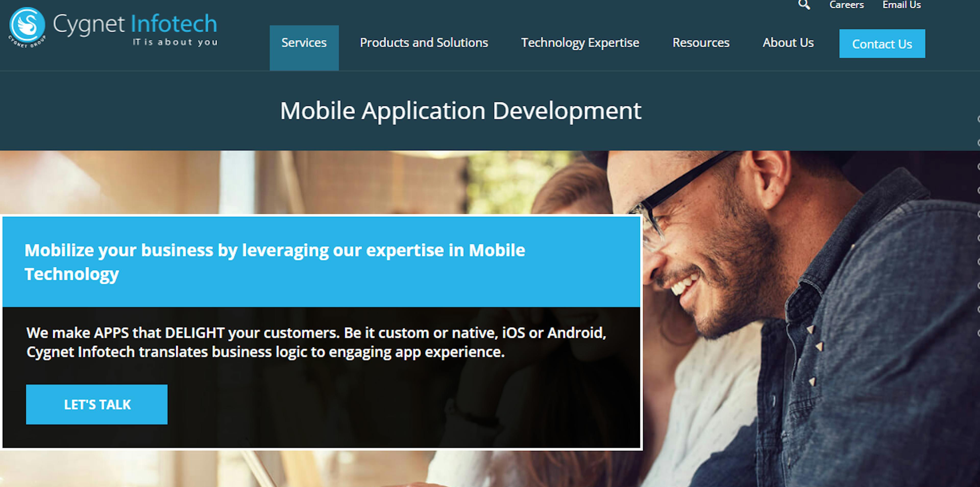This screenshot has height=487, width=980.
Task: Click the search magnifier icon
Action: coord(804,5)
